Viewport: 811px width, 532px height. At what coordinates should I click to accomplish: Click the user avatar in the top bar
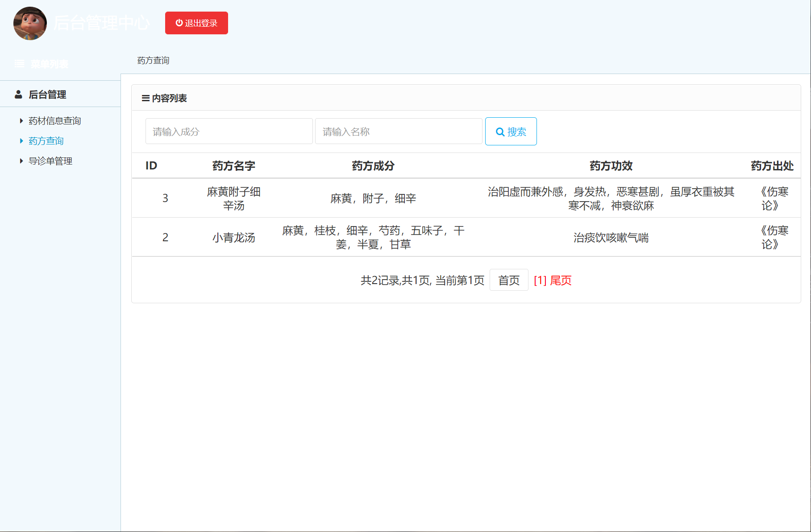(x=29, y=23)
